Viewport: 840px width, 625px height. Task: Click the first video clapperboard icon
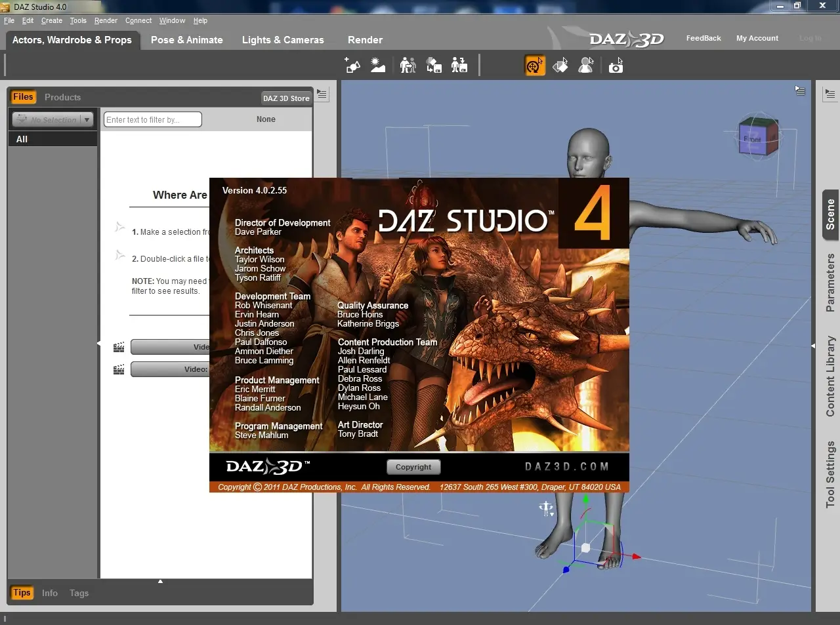point(119,348)
